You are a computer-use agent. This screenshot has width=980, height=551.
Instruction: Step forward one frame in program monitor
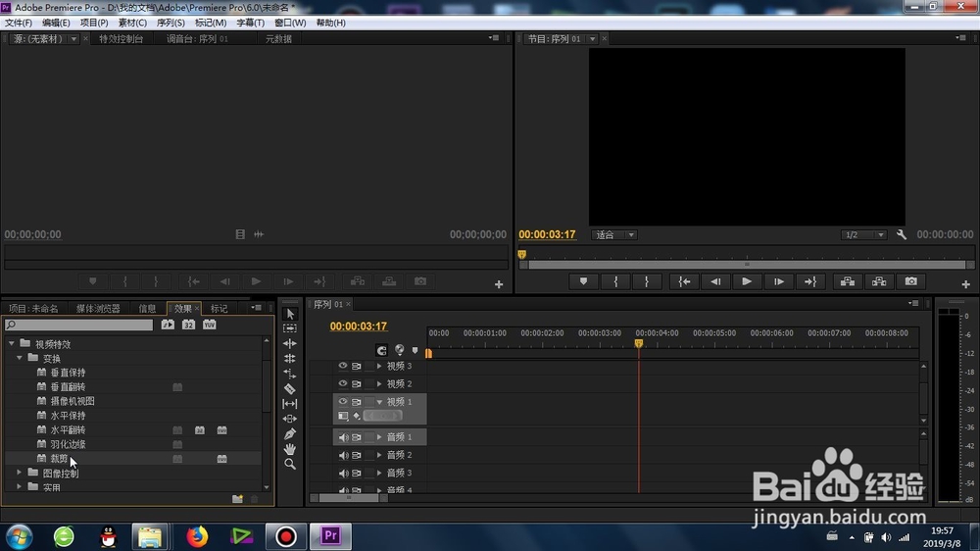pyautogui.click(x=779, y=281)
